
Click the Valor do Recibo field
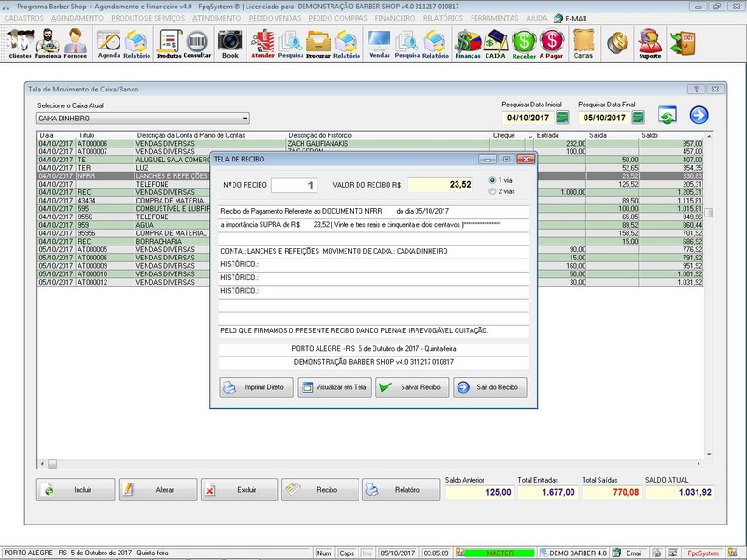[x=442, y=185]
